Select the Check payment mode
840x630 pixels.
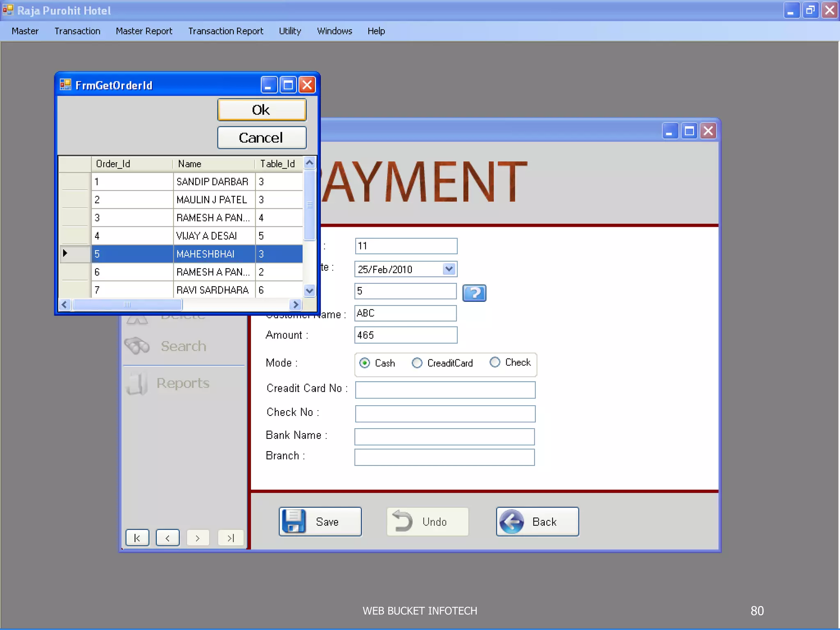[x=495, y=362]
